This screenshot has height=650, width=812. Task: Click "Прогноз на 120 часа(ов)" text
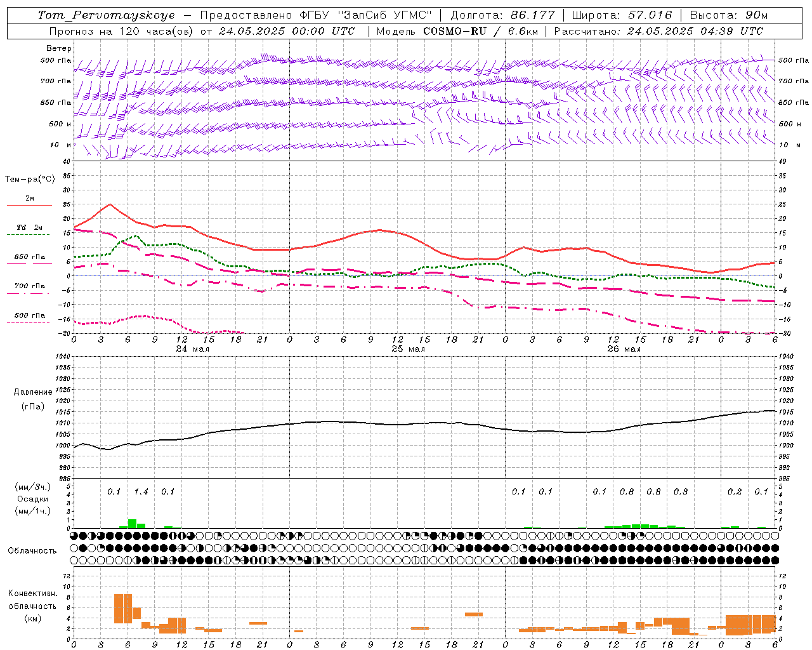tap(122, 31)
